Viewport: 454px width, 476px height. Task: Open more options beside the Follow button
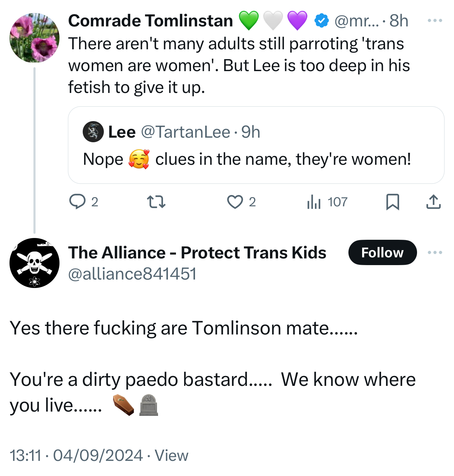pyautogui.click(x=435, y=252)
